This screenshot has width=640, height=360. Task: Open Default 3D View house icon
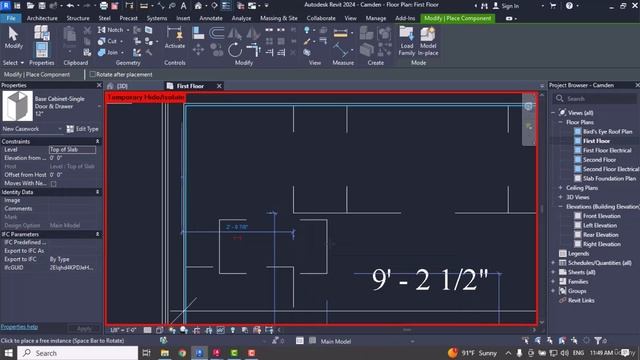tap(198, 6)
